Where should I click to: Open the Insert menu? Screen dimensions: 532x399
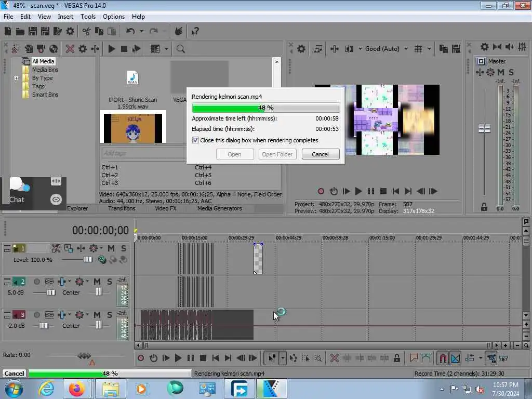coord(65,17)
